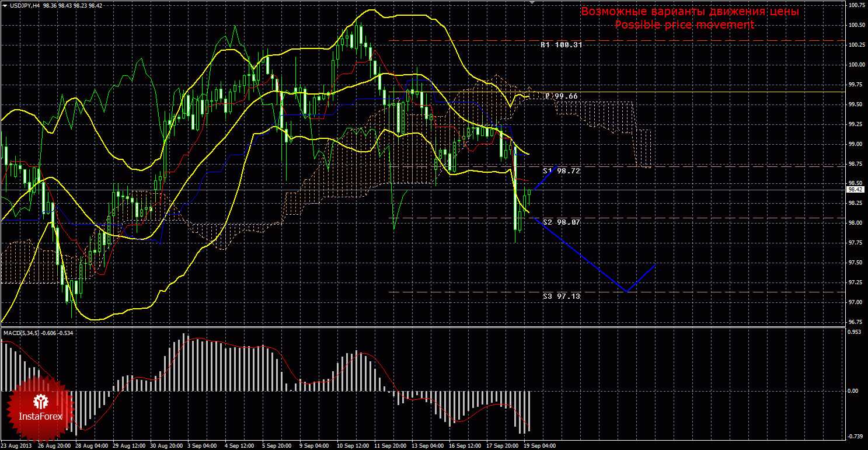The height and width of the screenshot is (450, 868).
Task: Click the 98.25 price scale value
Action: (x=855, y=203)
